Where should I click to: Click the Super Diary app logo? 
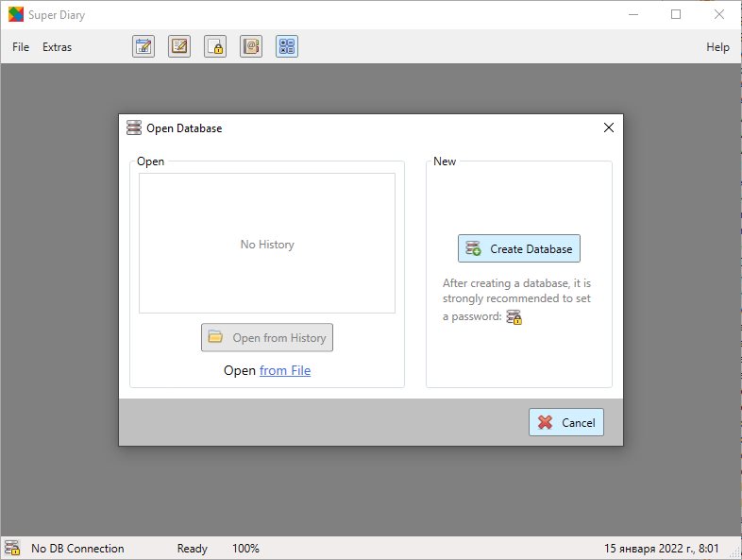tap(16, 15)
